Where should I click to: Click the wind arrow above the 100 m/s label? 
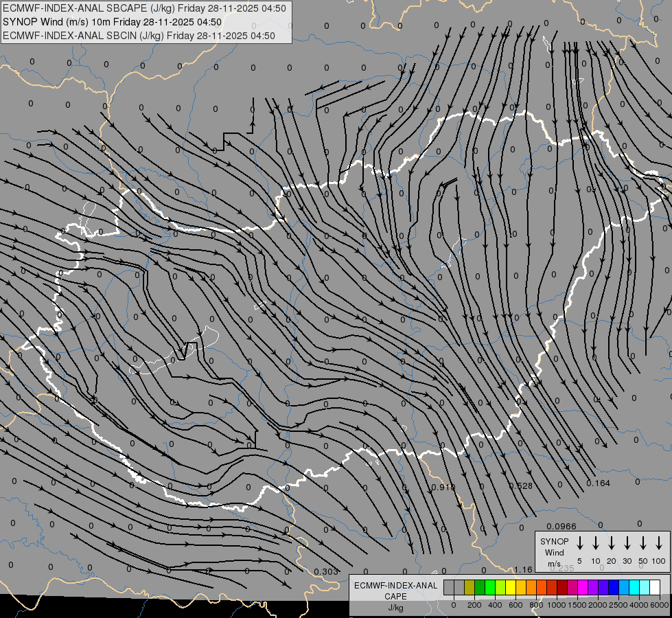(x=659, y=543)
